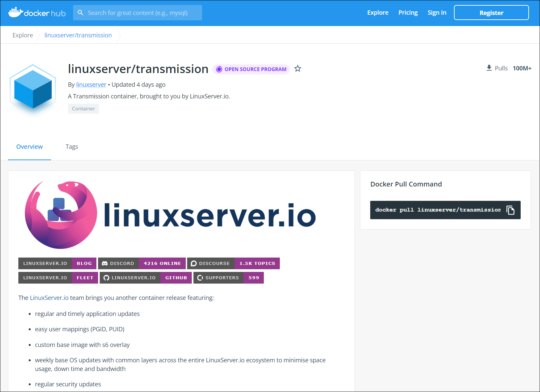The height and width of the screenshot is (392, 540).
Task: Open the LinuxServer.io GitHub badge
Action: [x=146, y=278]
